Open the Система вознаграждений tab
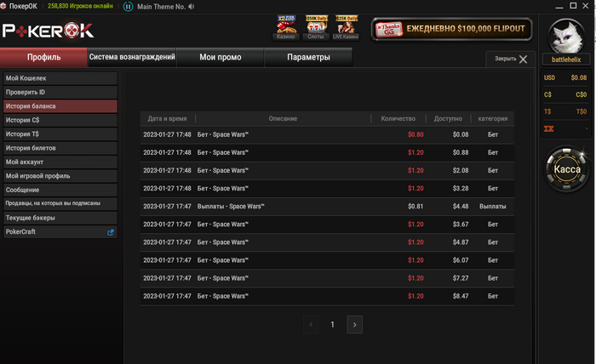The width and height of the screenshot is (596, 364). (132, 57)
